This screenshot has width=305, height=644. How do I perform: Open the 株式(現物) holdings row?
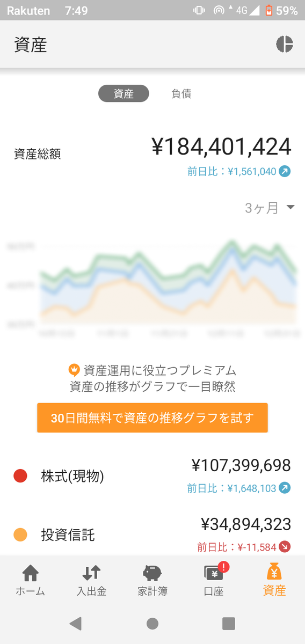tap(152, 475)
